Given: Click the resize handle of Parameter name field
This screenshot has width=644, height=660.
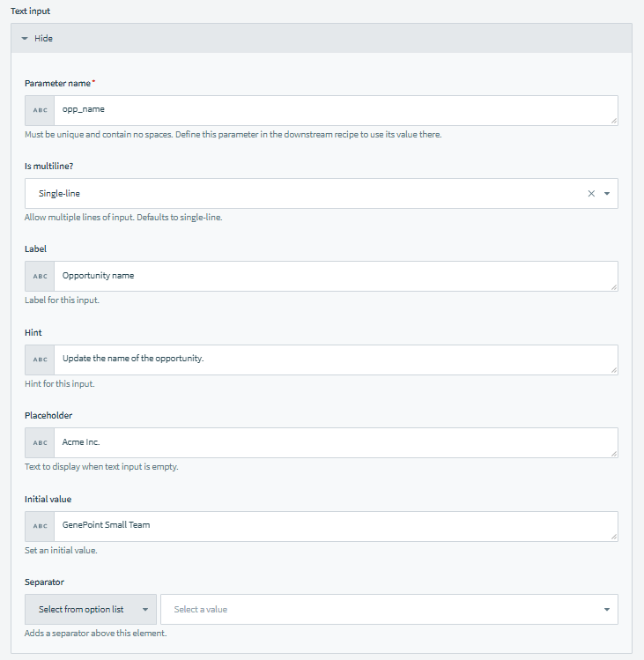Looking at the screenshot, I should point(614,122).
